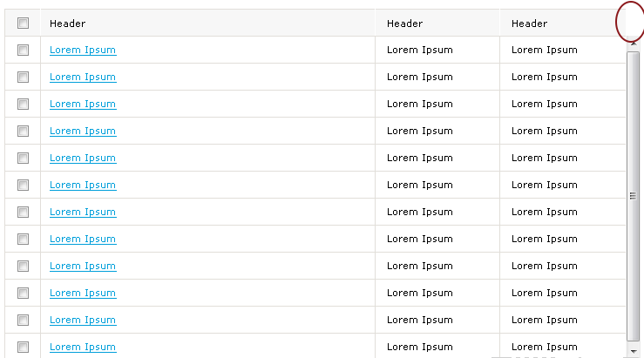Open the Lorem Ipsum link in the first row
644x358 pixels.
pyautogui.click(x=83, y=51)
